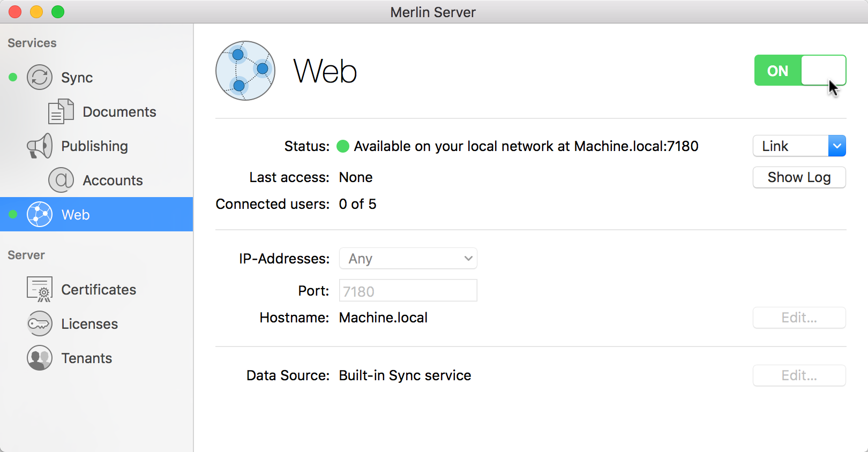Open Certificates in Server section
This screenshot has height=452, width=868.
(96, 289)
